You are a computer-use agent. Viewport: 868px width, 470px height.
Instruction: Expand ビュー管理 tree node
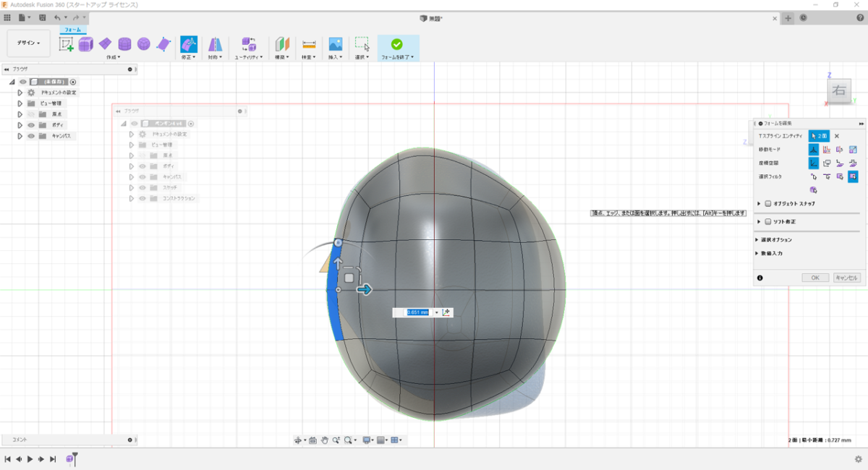(x=20, y=103)
